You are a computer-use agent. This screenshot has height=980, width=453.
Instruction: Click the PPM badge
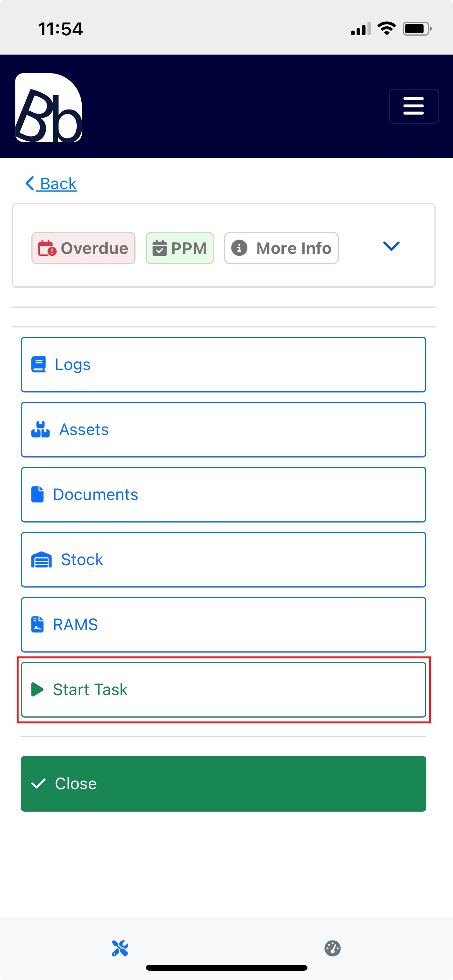tap(180, 248)
